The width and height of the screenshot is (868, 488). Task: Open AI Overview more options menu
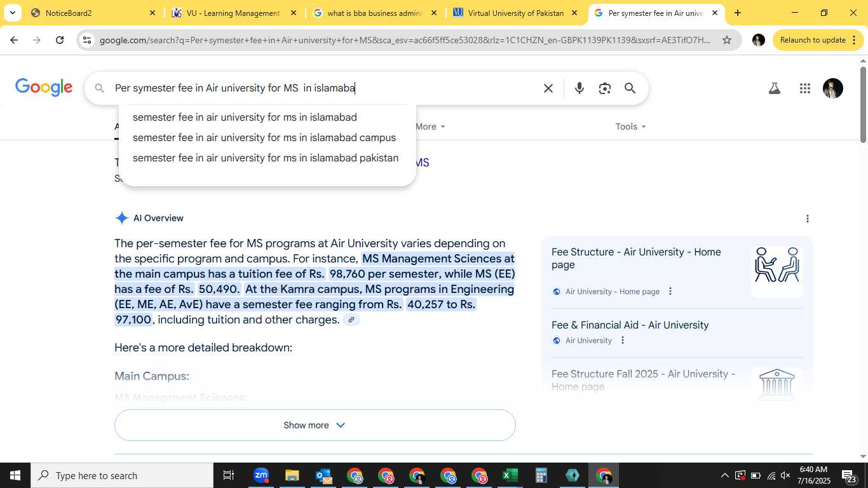pos(807,219)
